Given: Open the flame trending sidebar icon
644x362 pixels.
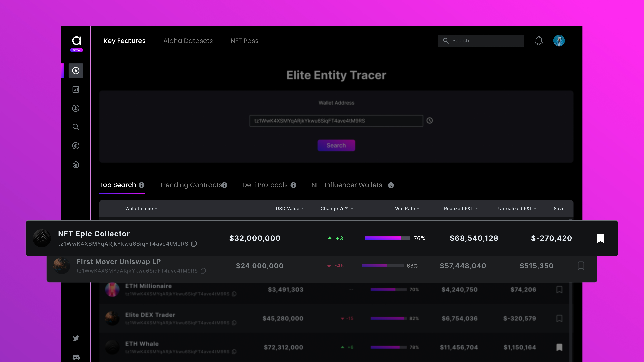Looking at the screenshot, I should pyautogui.click(x=76, y=165).
